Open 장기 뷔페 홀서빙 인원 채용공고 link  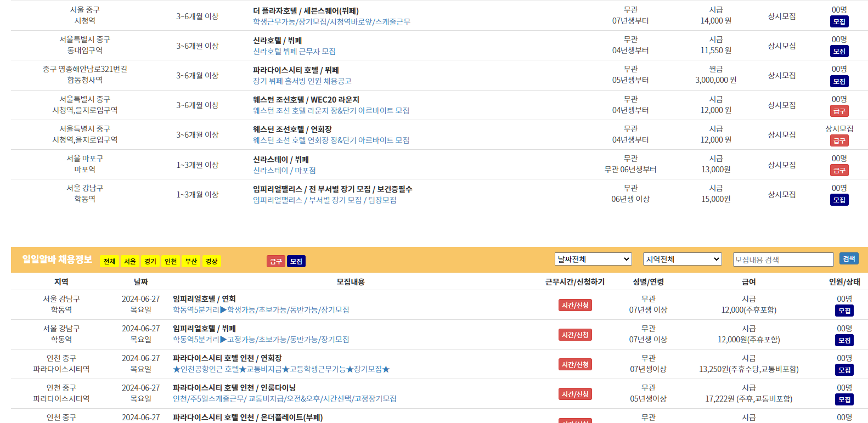pyautogui.click(x=302, y=81)
